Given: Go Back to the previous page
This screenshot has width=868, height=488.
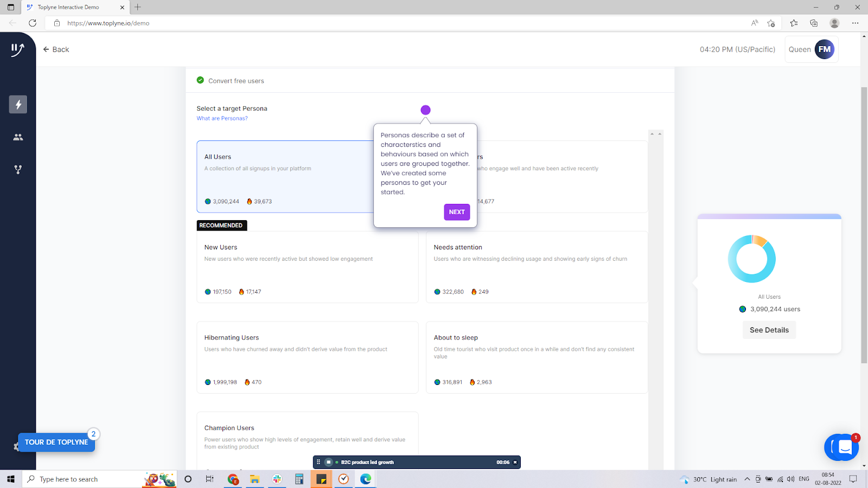Looking at the screenshot, I should click(x=56, y=49).
